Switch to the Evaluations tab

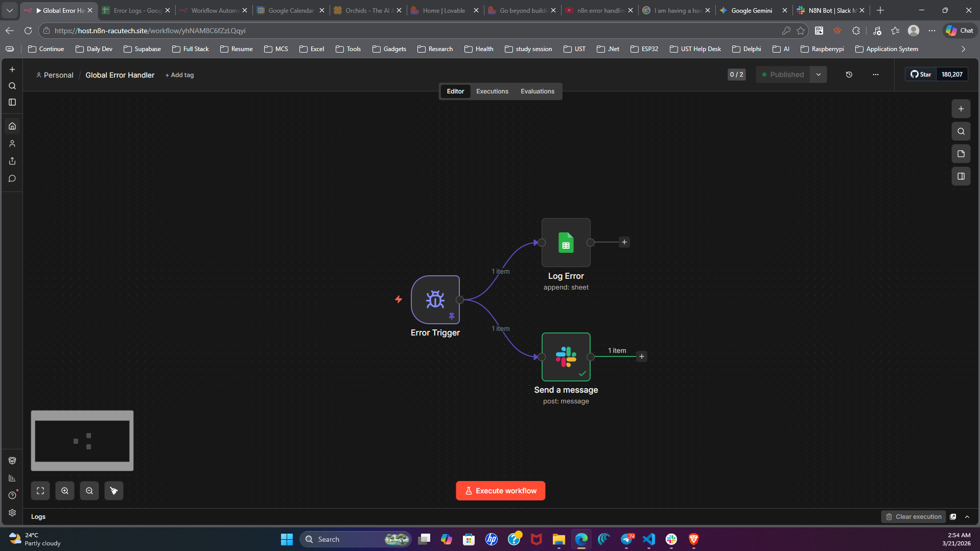537,91
